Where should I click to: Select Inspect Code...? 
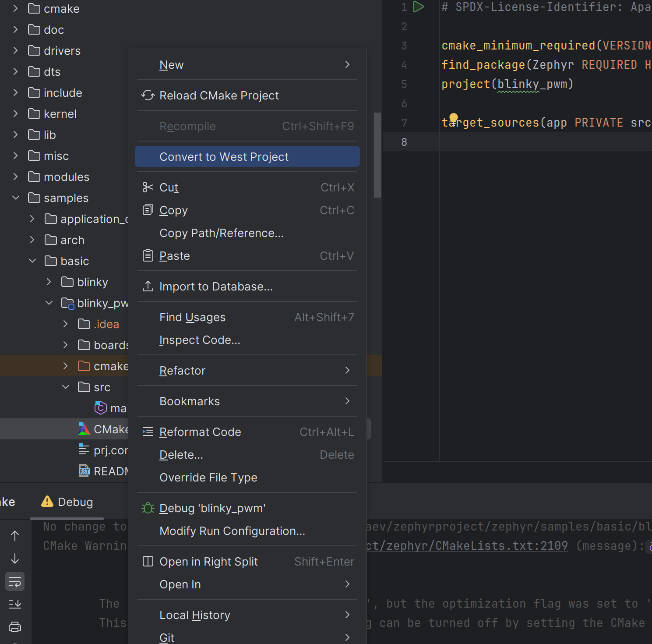pyautogui.click(x=247, y=340)
